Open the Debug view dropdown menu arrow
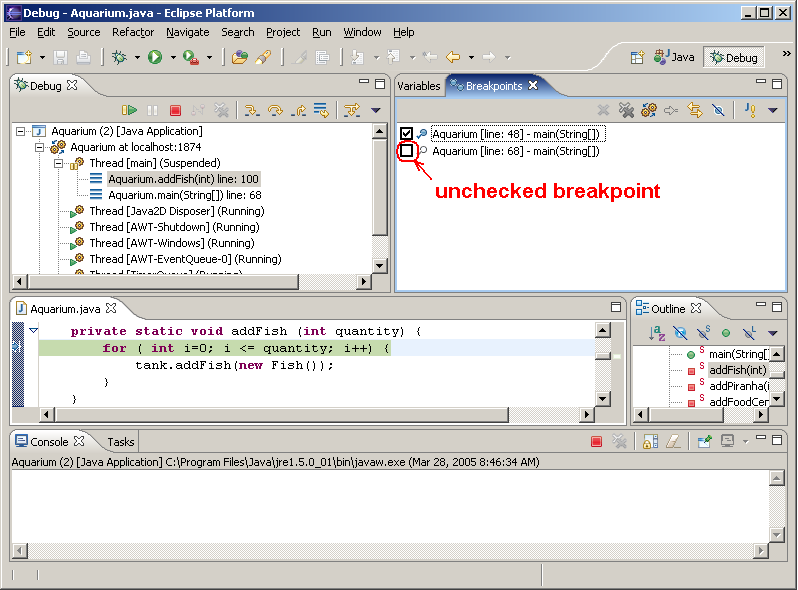This screenshot has width=798, height=590. [376, 110]
